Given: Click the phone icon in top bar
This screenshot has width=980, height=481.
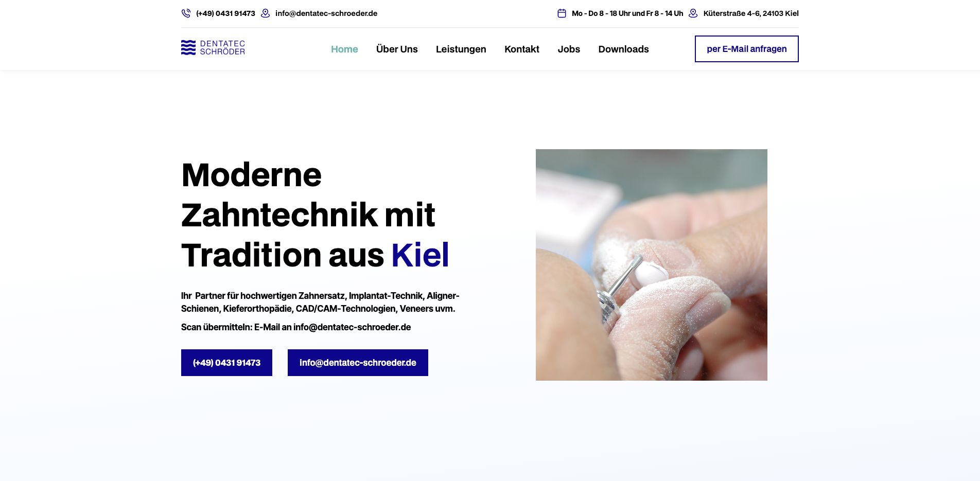Looking at the screenshot, I should click(x=186, y=13).
